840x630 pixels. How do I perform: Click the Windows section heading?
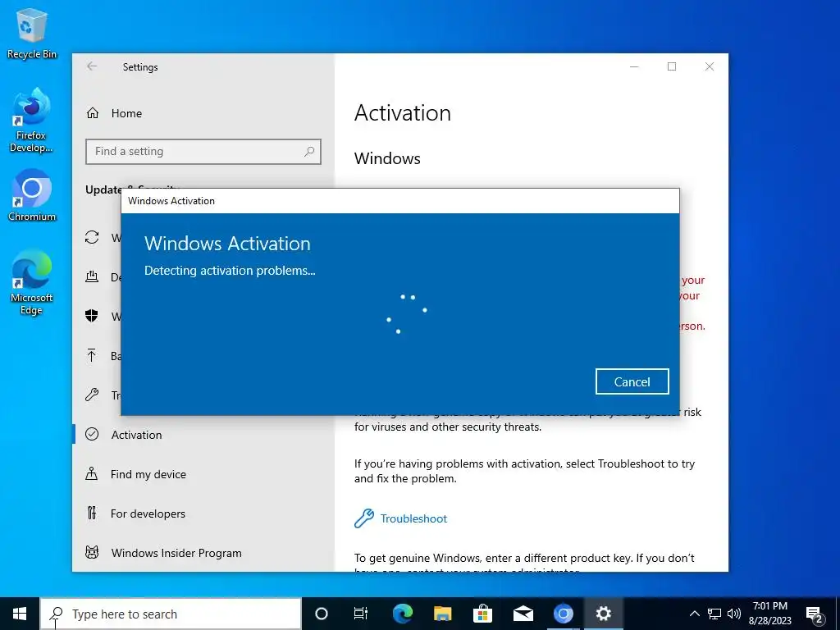387,158
